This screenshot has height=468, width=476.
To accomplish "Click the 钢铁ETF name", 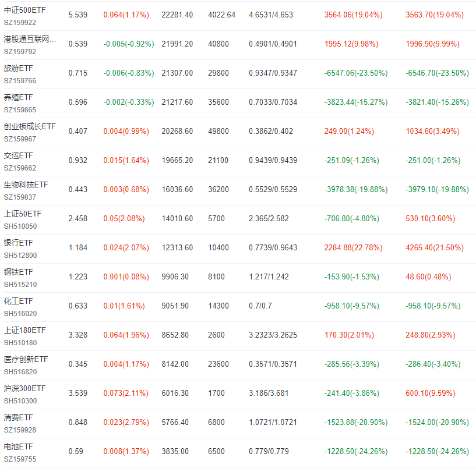I will coord(18,272).
